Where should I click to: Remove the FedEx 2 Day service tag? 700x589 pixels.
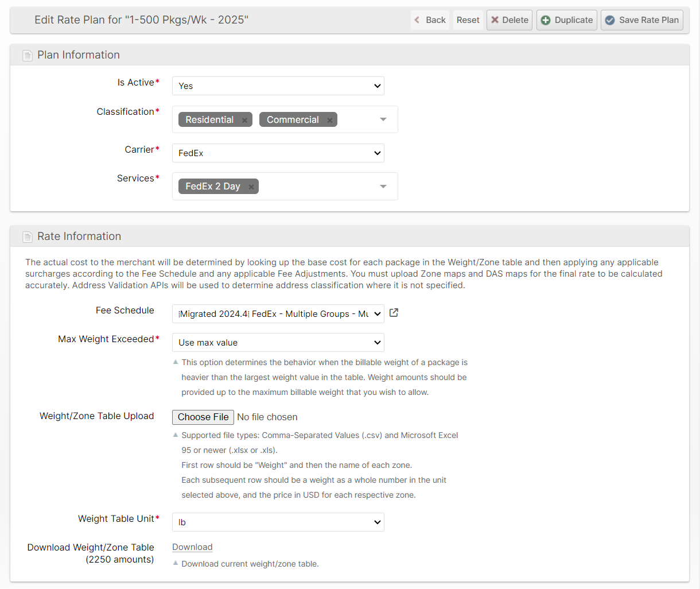251,187
